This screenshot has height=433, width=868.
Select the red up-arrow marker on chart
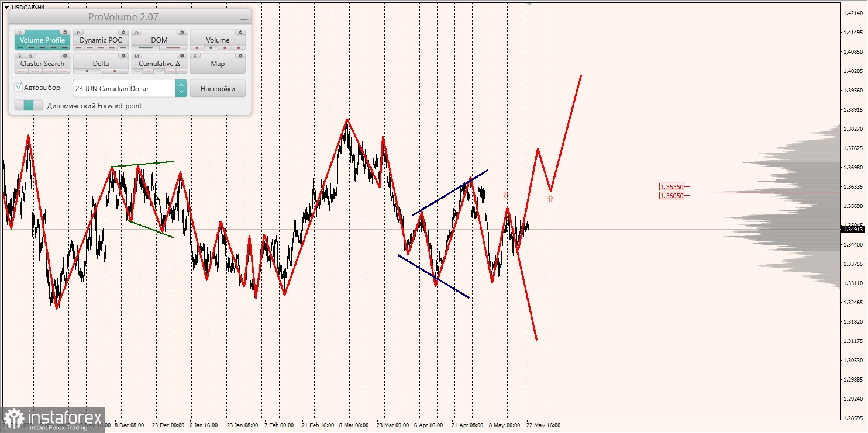[x=550, y=199]
